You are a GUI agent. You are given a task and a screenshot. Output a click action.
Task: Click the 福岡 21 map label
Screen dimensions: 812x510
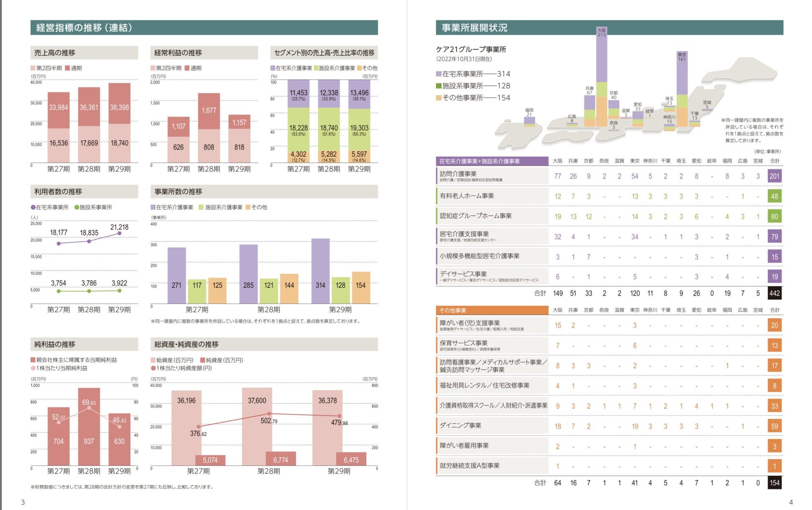click(x=529, y=112)
